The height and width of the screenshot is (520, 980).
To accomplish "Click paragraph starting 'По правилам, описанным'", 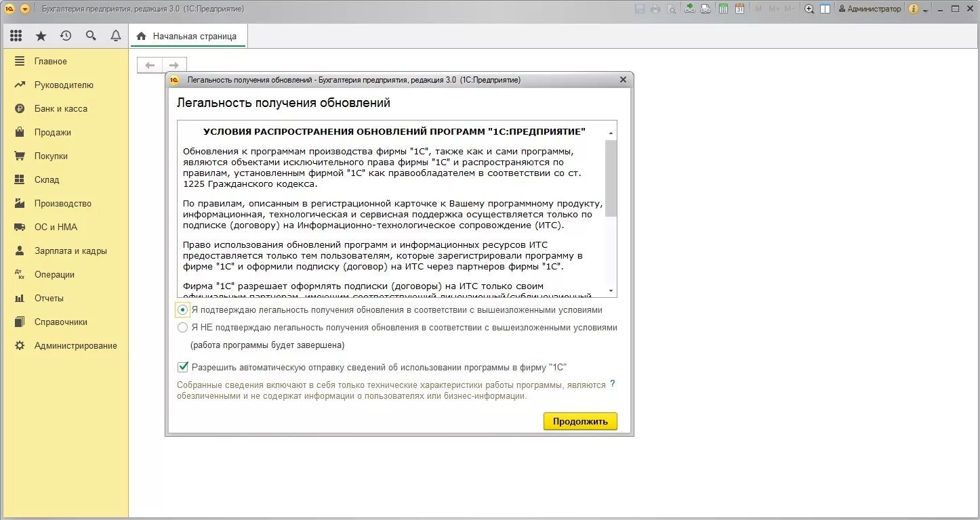I will pyautogui.click(x=393, y=215).
